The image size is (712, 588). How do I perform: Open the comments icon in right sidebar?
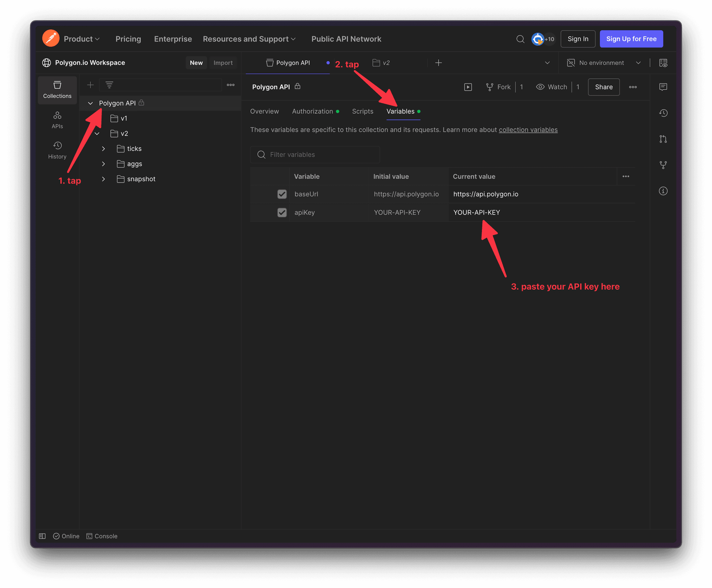pos(663,87)
